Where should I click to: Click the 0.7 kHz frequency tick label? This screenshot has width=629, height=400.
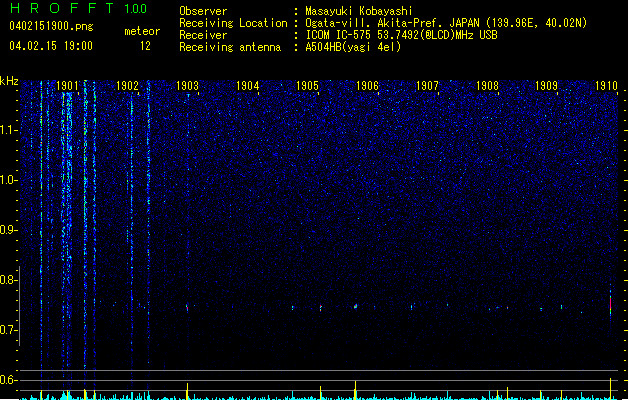click(x=8, y=330)
